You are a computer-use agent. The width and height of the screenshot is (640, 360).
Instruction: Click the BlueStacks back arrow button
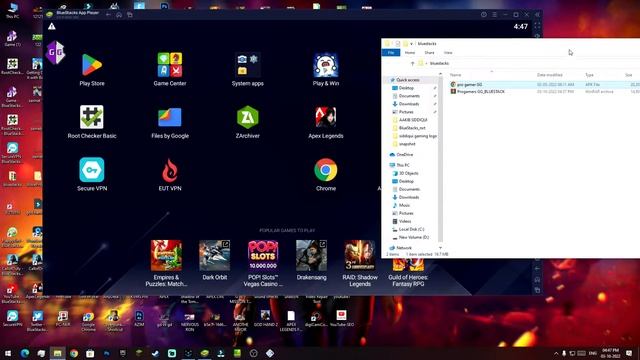[108, 15]
